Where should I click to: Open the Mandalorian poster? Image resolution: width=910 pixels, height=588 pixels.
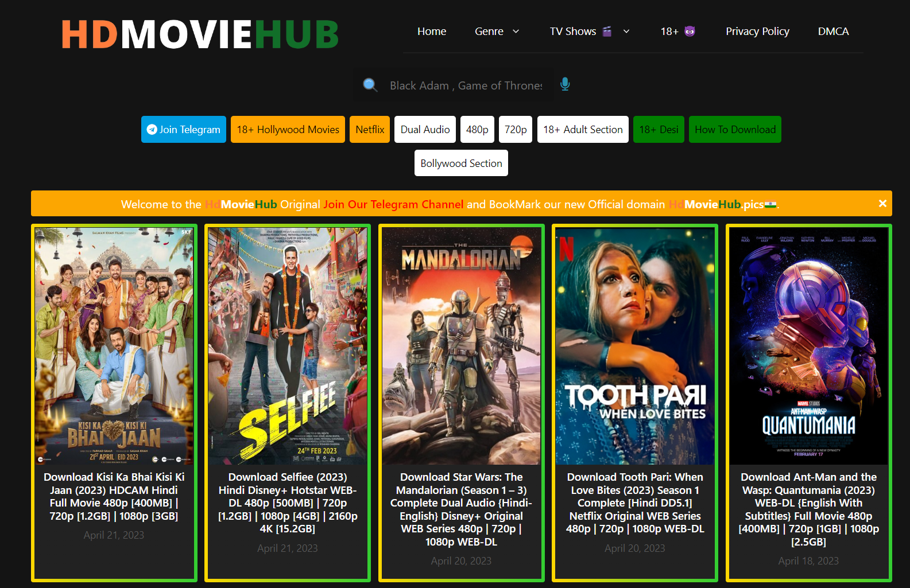[461, 346]
